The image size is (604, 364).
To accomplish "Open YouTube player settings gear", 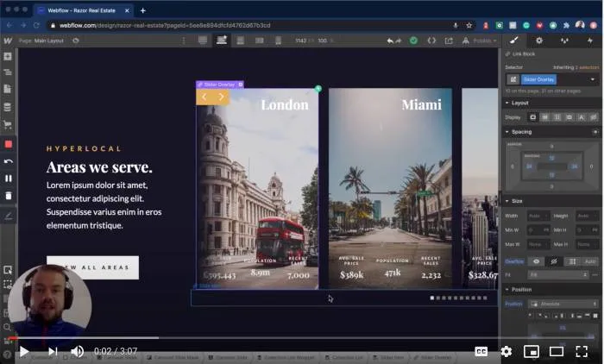I will [506, 351].
